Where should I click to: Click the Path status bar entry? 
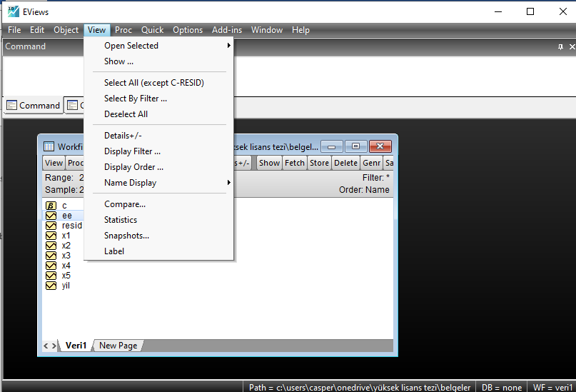360,387
